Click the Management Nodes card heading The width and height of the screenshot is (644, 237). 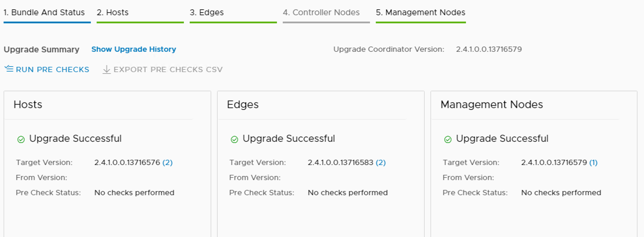[492, 105]
